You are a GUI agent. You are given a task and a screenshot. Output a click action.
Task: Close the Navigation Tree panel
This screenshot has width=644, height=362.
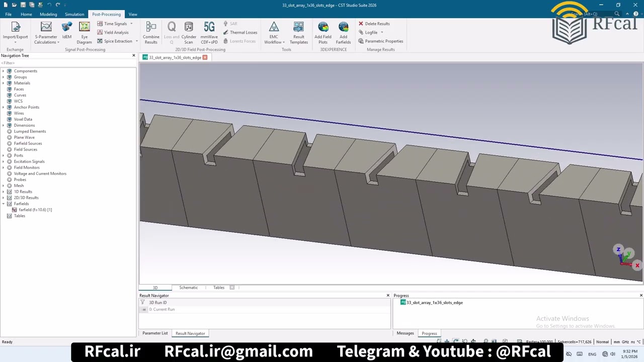[134, 55]
